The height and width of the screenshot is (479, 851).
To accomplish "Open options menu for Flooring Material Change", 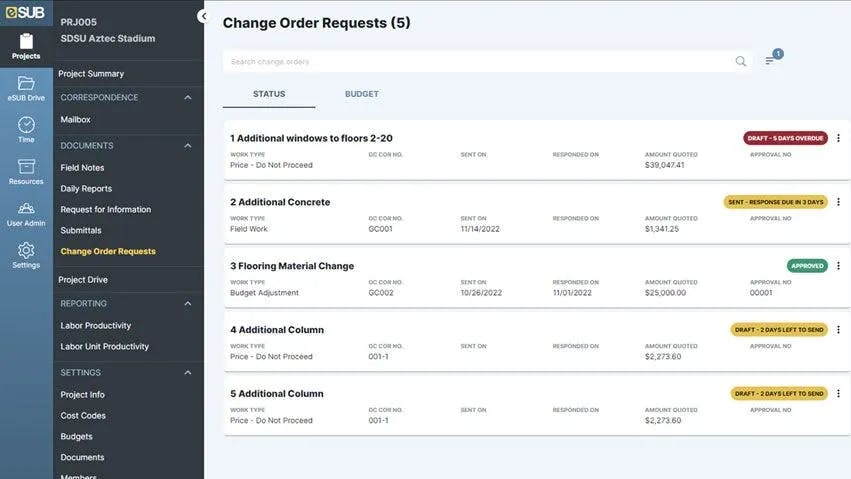I will pyautogui.click(x=838, y=266).
